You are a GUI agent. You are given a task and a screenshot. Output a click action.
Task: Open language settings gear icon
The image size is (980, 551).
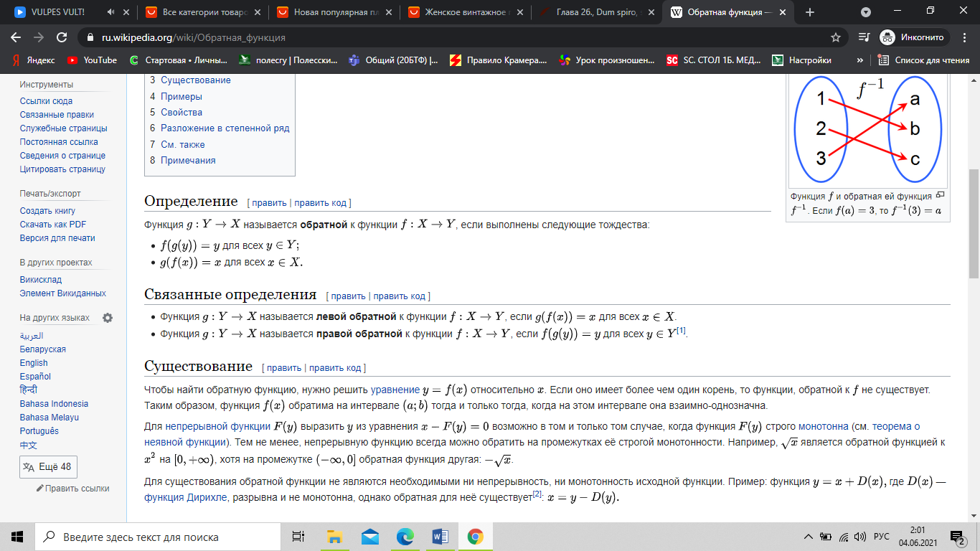tap(108, 318)
